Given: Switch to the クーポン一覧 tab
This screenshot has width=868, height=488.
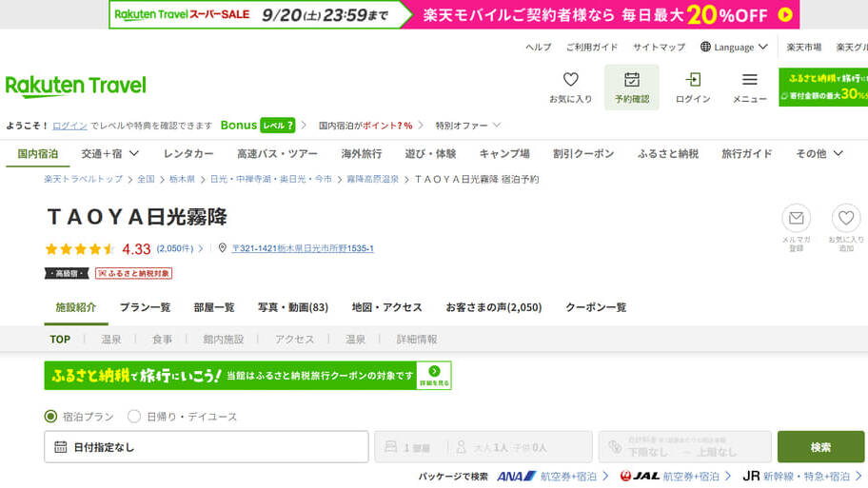Looking at the screenshot, I should 596,307.
